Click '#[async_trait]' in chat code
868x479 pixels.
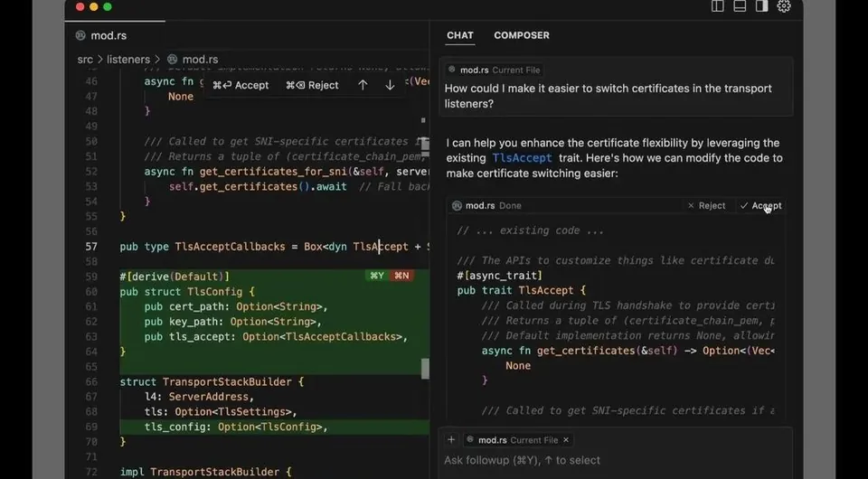click(x=499, y=276)
